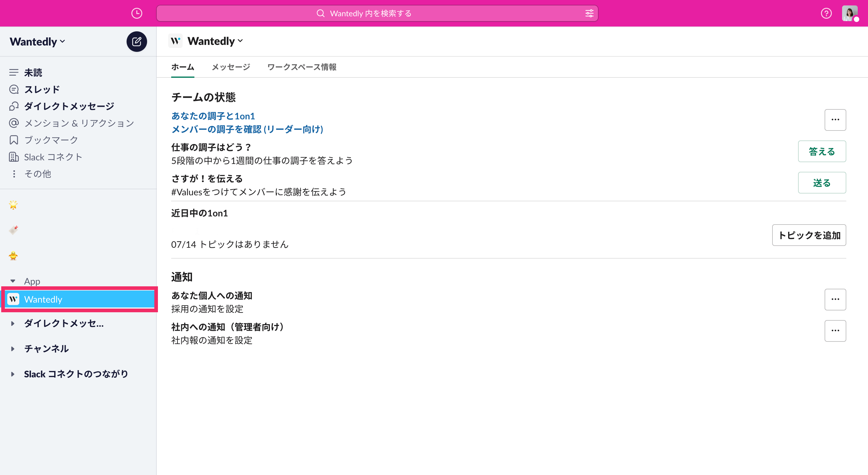868x475 pixels.
Task: Open the history clock icon
Action: [x=137, y=14]
